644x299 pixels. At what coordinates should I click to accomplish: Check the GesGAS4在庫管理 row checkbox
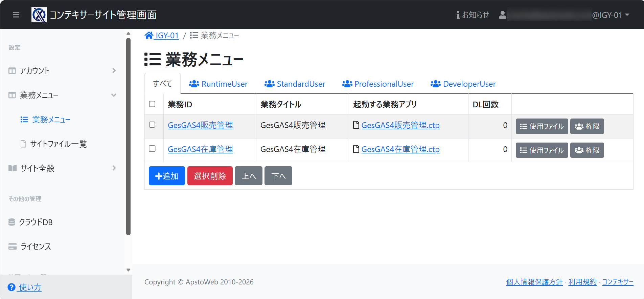pos(152,149)
